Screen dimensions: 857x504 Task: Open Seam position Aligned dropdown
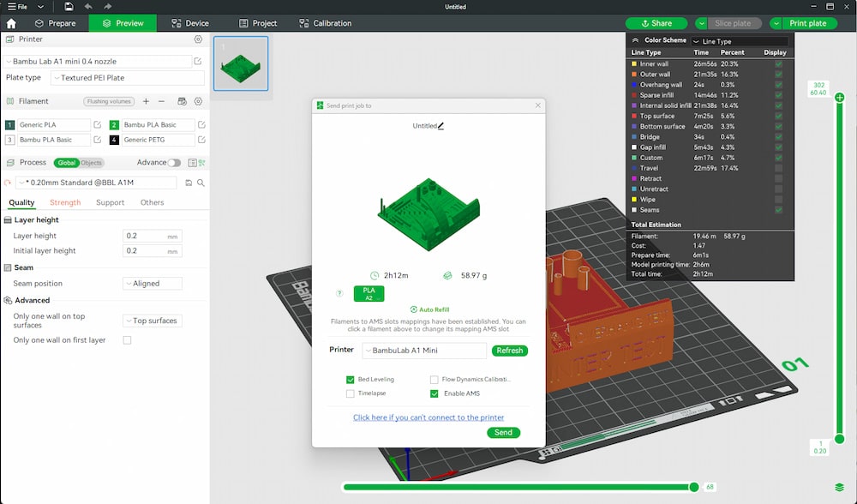pos(152,283)
